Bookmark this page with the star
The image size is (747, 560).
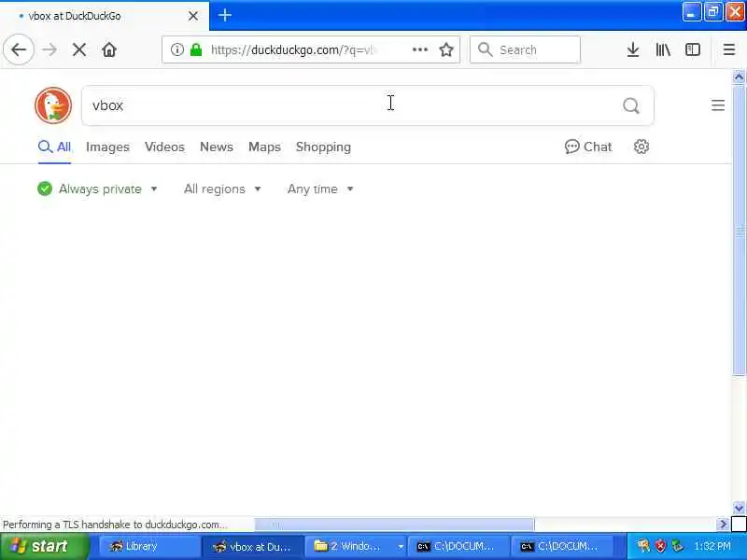click(x=446, y=49)
